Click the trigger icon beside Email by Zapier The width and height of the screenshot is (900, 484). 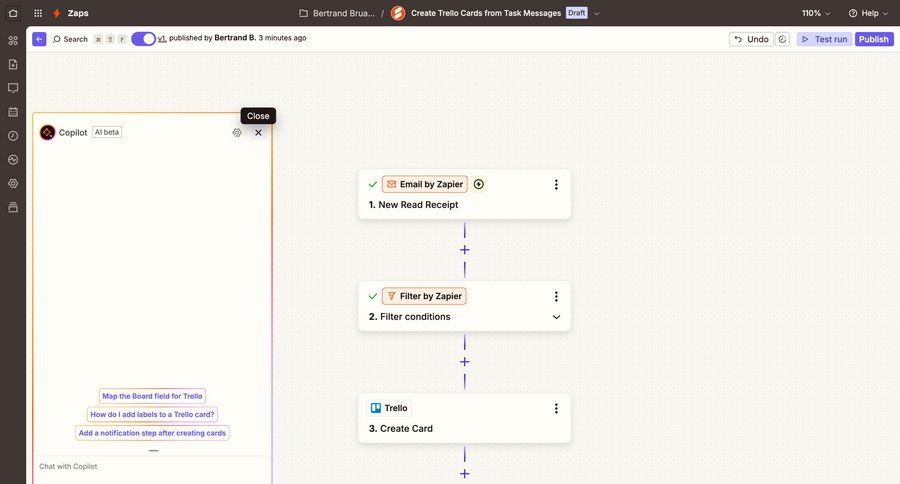(479, 184)
